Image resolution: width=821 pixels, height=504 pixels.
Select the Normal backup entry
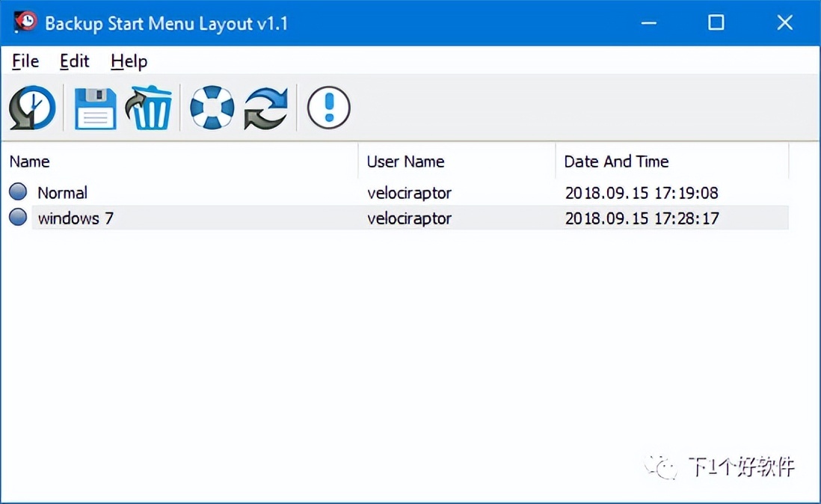(x=63, y=193)
